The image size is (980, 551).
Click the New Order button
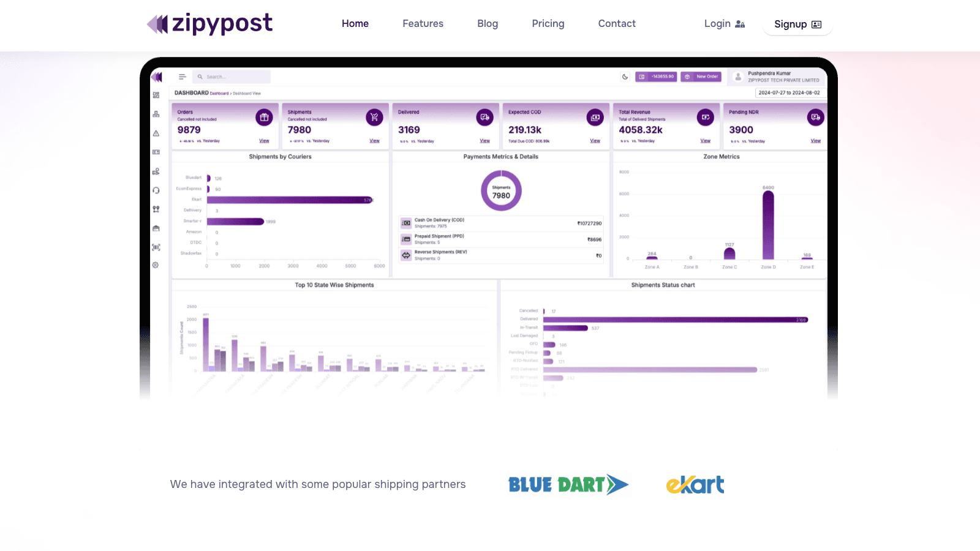[x=701, y=77]
